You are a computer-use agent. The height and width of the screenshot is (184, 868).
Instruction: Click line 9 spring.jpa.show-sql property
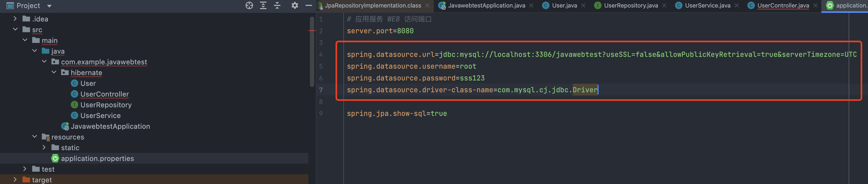tap(396, 113)
